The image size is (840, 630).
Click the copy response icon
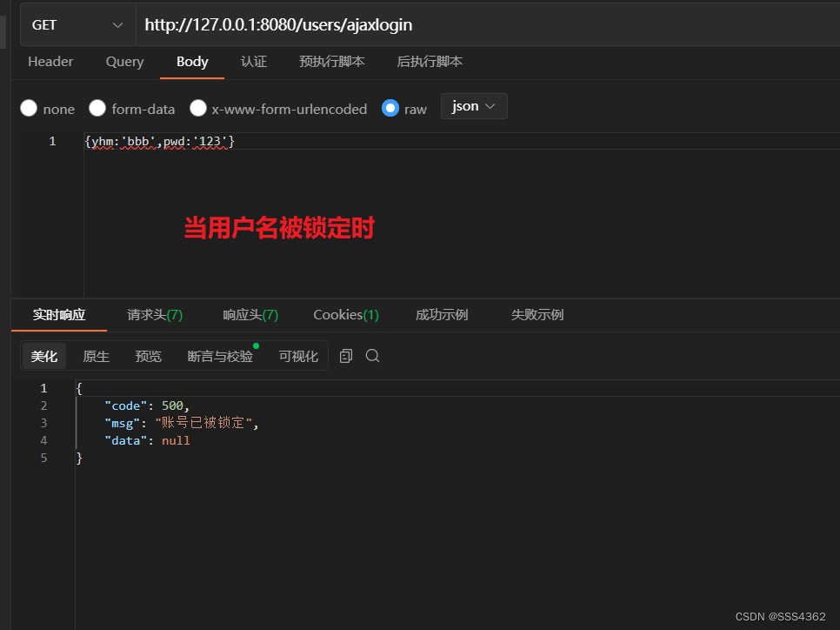pyautogui.click(x=346, y=356)
